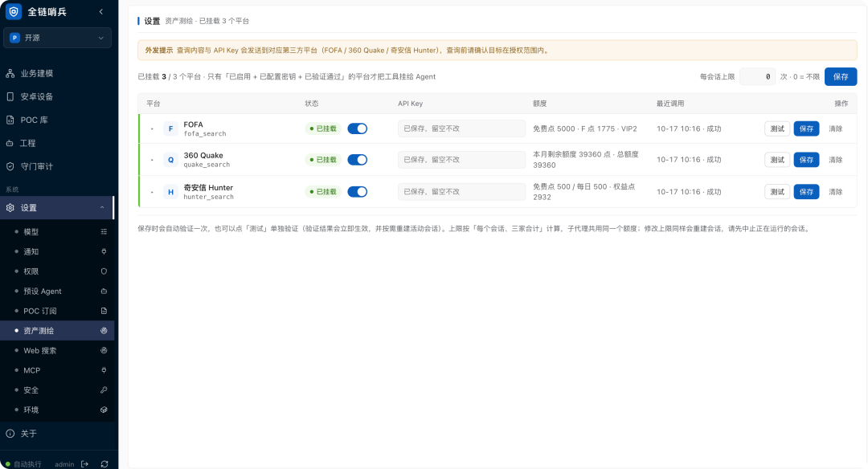The height and width of the screenshot is (469, 868).
Task: Click the 业务建模 hierarchy icon
Action: point(10,74)
